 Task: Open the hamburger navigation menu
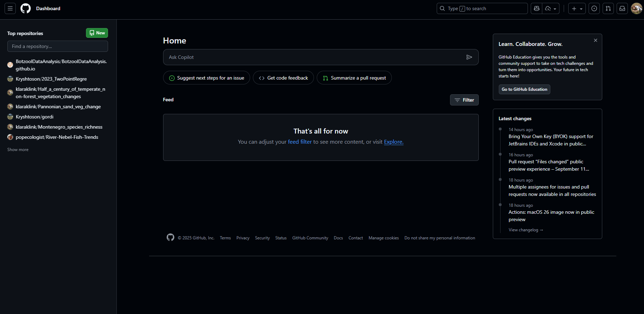click(x=10, y=8)
